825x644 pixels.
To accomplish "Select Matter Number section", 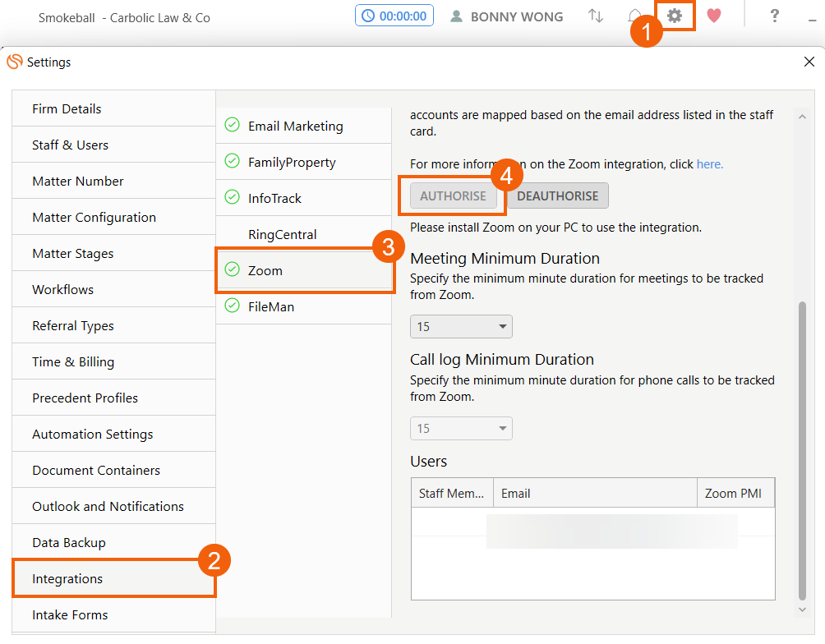I will 113,182.
